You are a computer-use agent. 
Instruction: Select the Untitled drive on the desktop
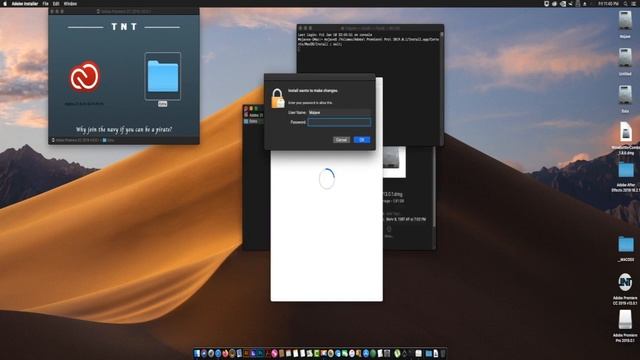(625, 58)
